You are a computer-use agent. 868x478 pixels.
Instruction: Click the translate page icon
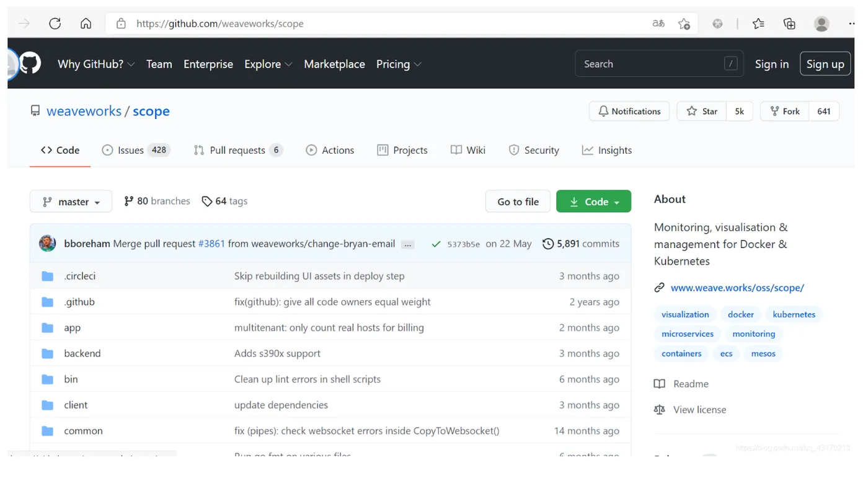(x=658, y=24)
